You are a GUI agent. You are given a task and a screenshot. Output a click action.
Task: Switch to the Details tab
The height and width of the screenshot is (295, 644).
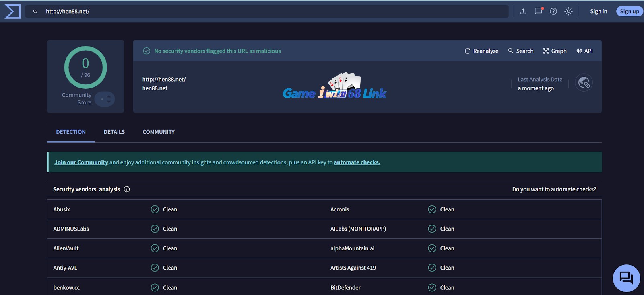tap(114, 132)
